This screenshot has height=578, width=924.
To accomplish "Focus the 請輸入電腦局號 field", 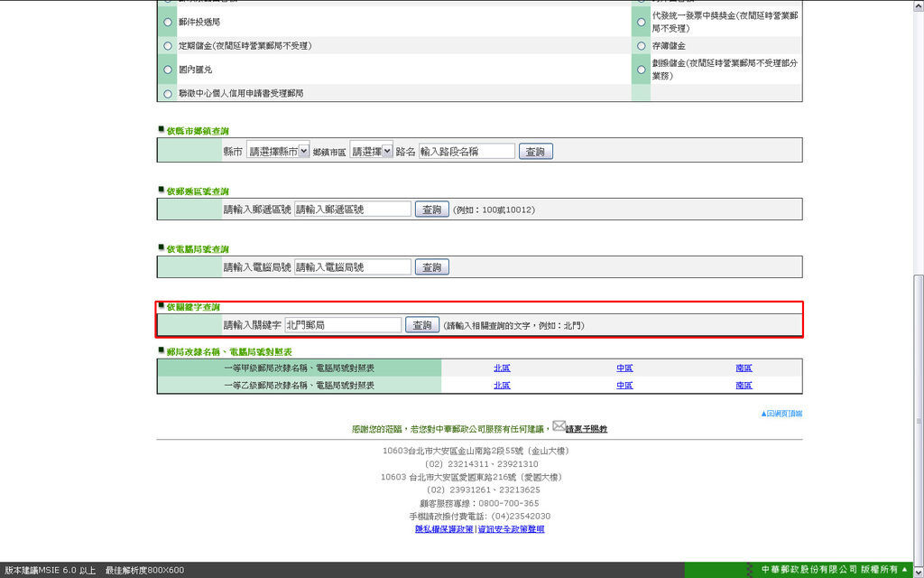I will click(353, 266).
